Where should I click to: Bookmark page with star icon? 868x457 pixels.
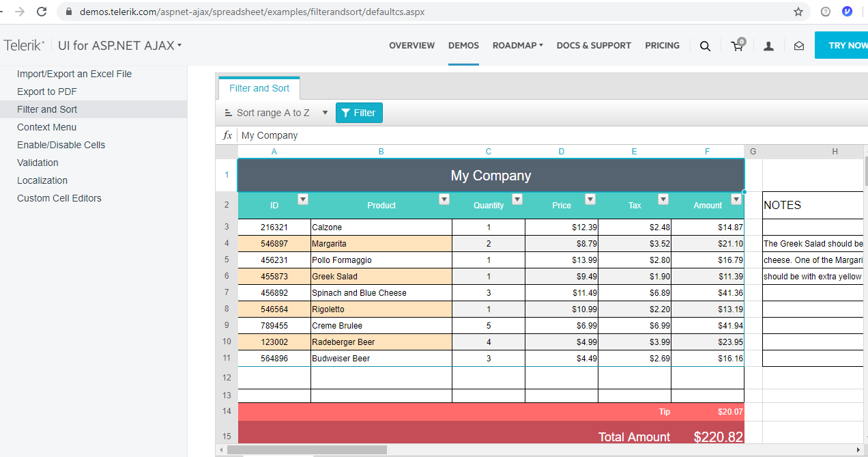pyautogui.click(x=798, y=12)
